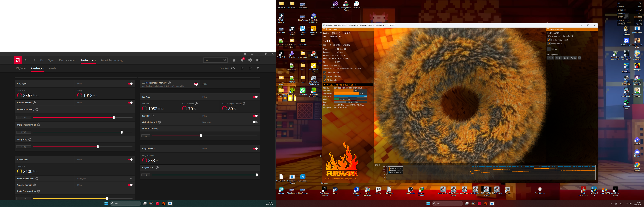Click the search magnifier in AMD Software
This screenshot has width=644, height=207.
coord(225,60)
